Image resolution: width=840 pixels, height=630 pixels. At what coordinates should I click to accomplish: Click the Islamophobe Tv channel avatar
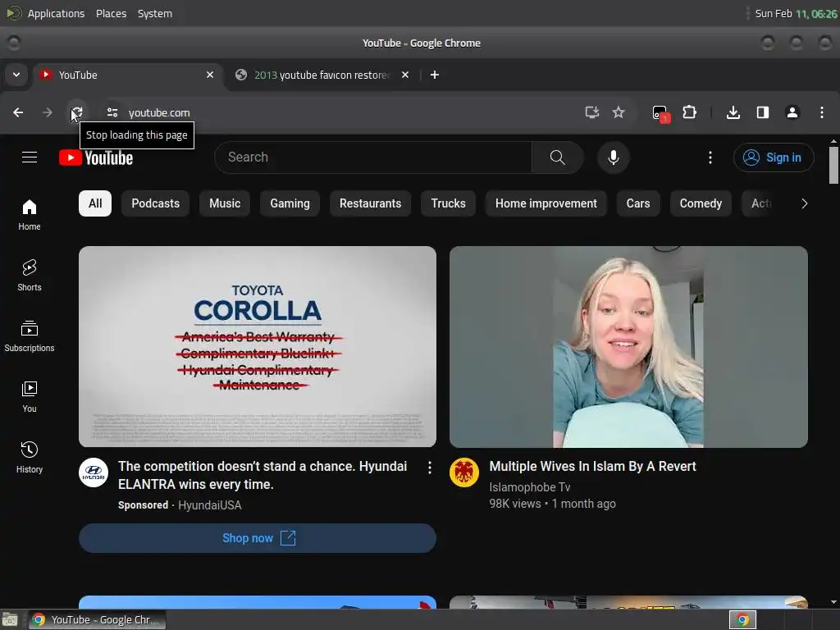click(464, 472)
